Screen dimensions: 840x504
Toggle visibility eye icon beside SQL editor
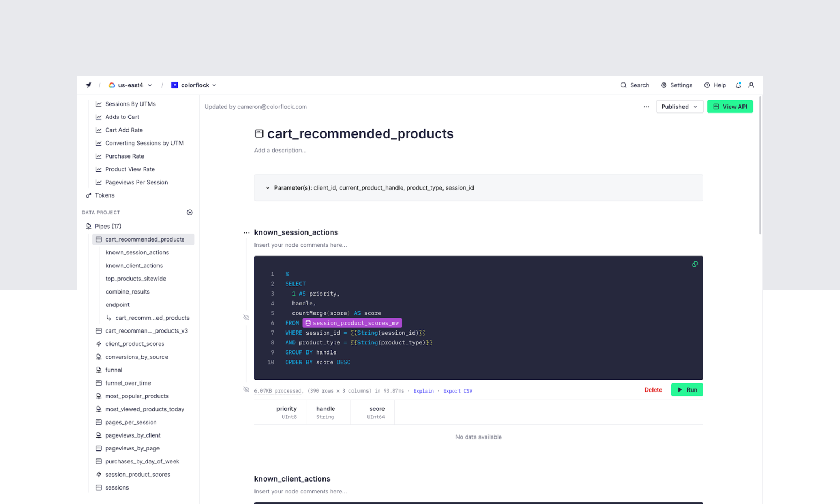click(246, 318)
